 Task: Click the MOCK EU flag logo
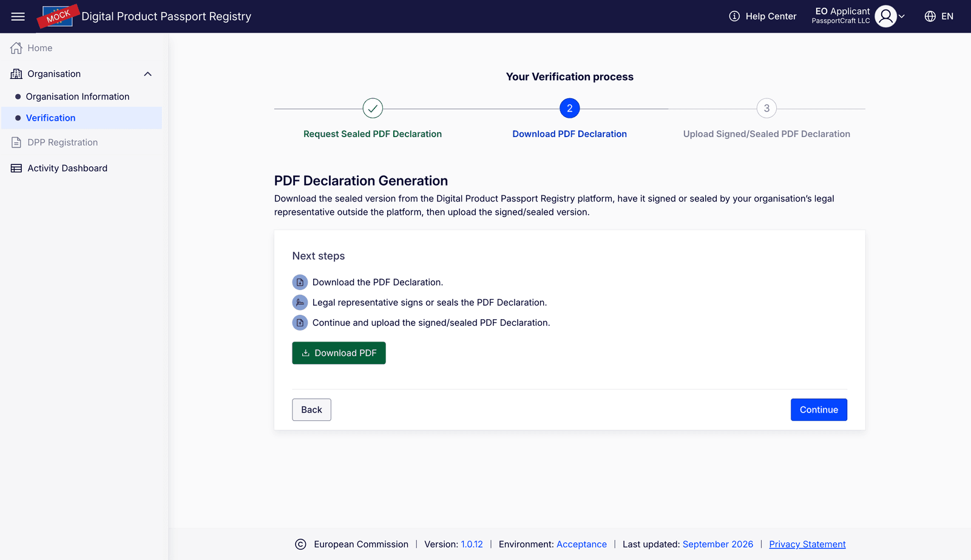[58, 16]
